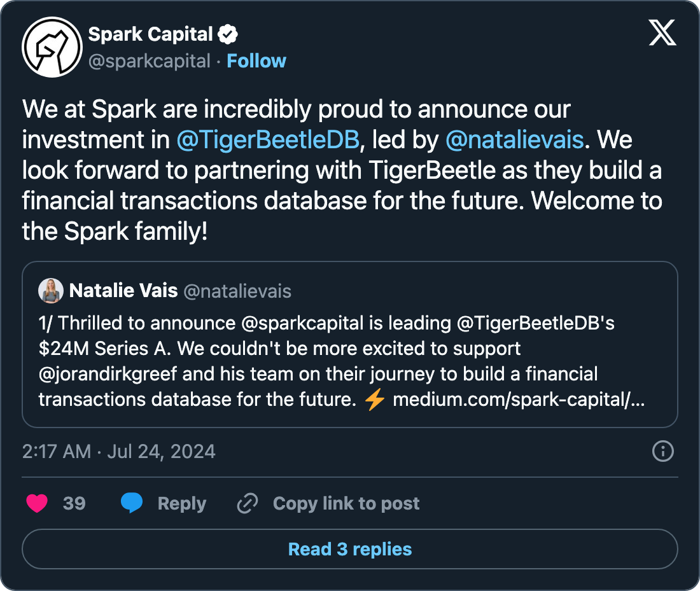Click the @sparkcapital handle under name
The width and height of the screenshot is (700, 591).
click(149, 61)
